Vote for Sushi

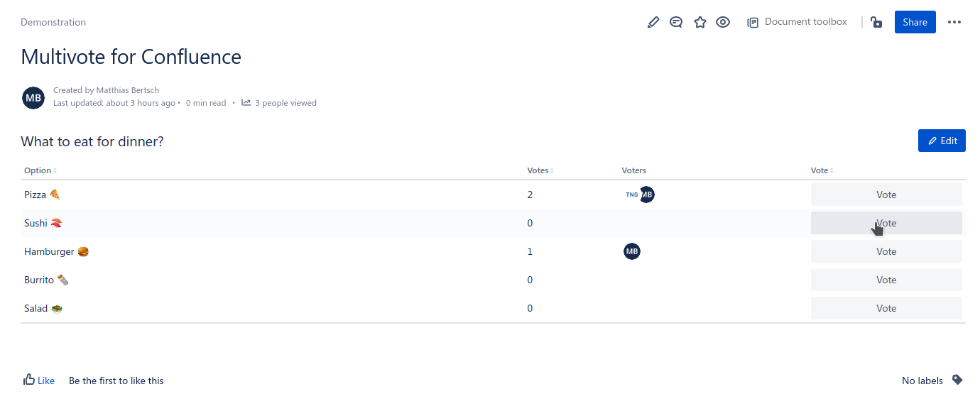tap(886, 223)
